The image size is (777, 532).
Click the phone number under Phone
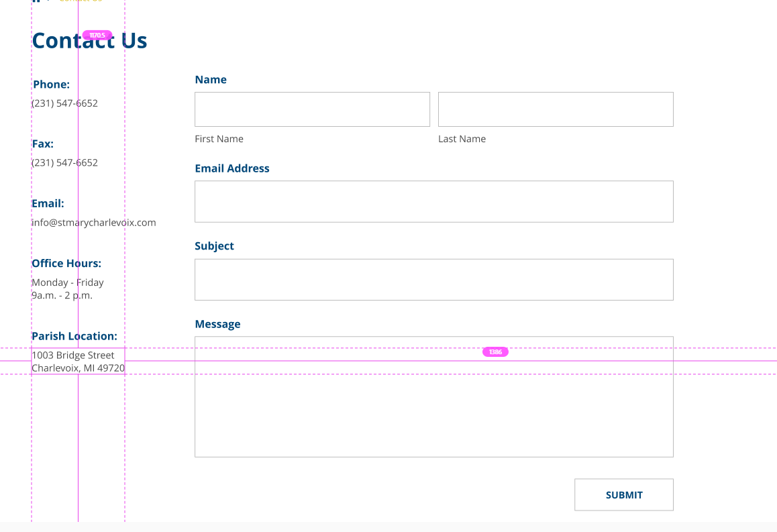pyautogui.click(x=65, y=103)
